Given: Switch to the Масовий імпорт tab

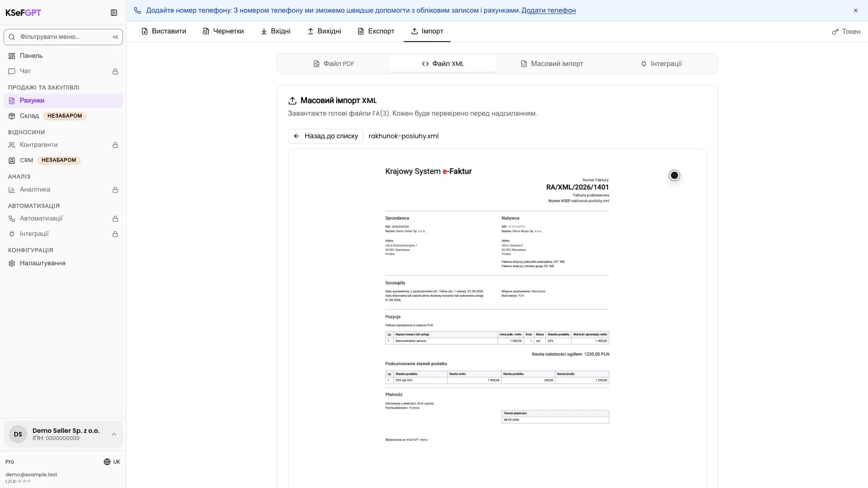Looking at the screenshot, I should tap(552, 64).
